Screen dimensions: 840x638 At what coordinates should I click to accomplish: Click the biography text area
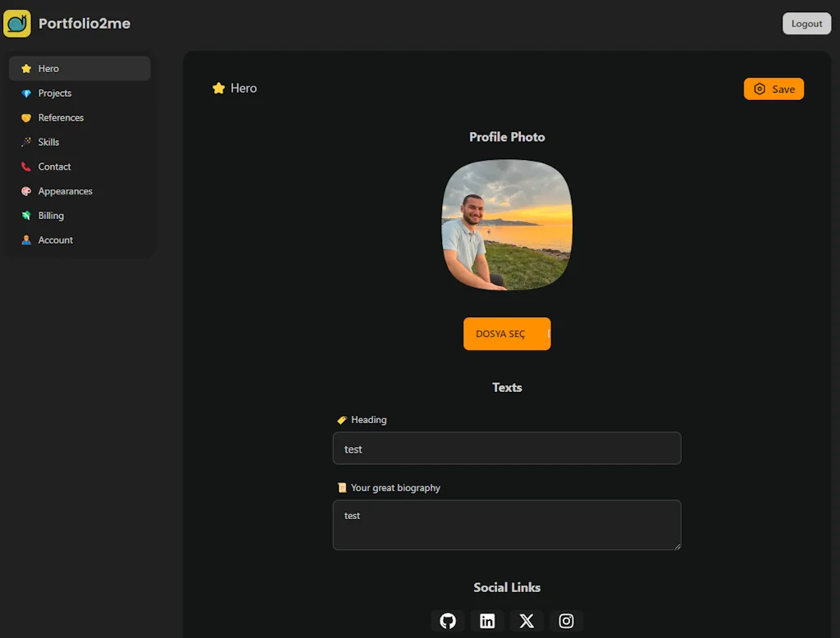click(x=507, y=525)
